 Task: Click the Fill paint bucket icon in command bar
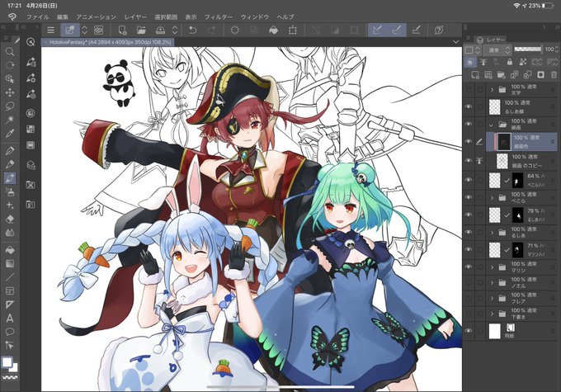click(273, 30)
